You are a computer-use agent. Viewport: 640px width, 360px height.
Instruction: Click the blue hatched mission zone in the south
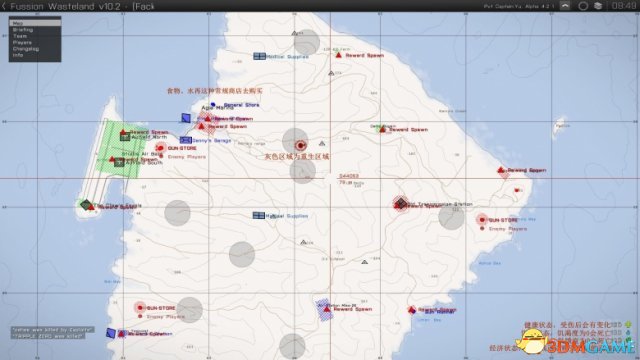pos(324,310)
